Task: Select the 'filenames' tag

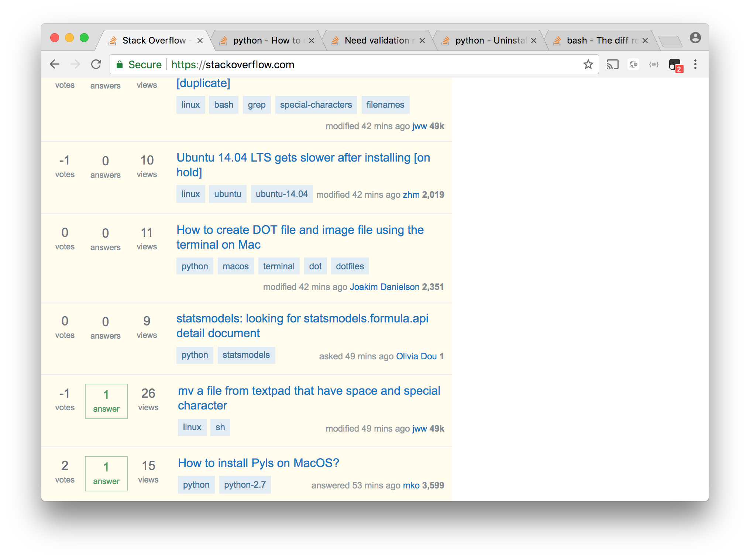Action: tap(385, 105)
